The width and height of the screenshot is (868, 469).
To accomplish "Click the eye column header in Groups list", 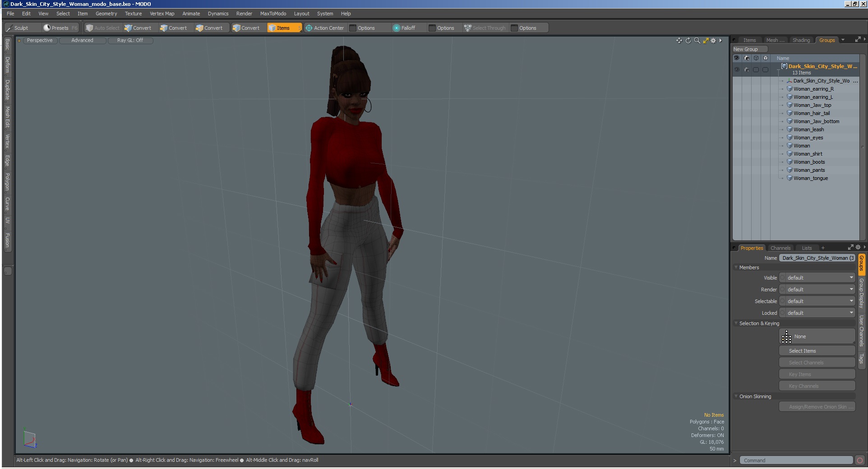I will 737,58.
